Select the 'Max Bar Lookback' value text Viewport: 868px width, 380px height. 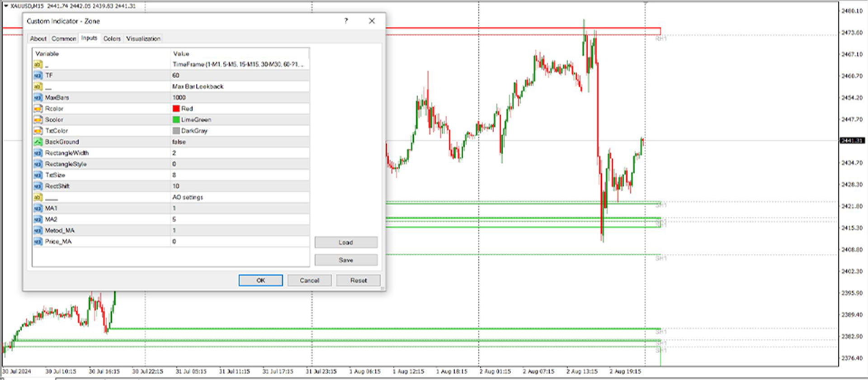[198, 86]
